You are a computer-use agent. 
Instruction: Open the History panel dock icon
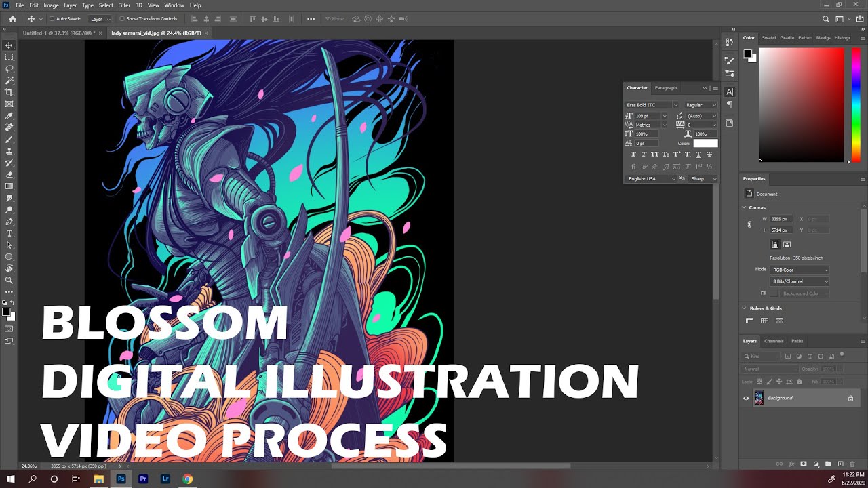tap(730, 42)
